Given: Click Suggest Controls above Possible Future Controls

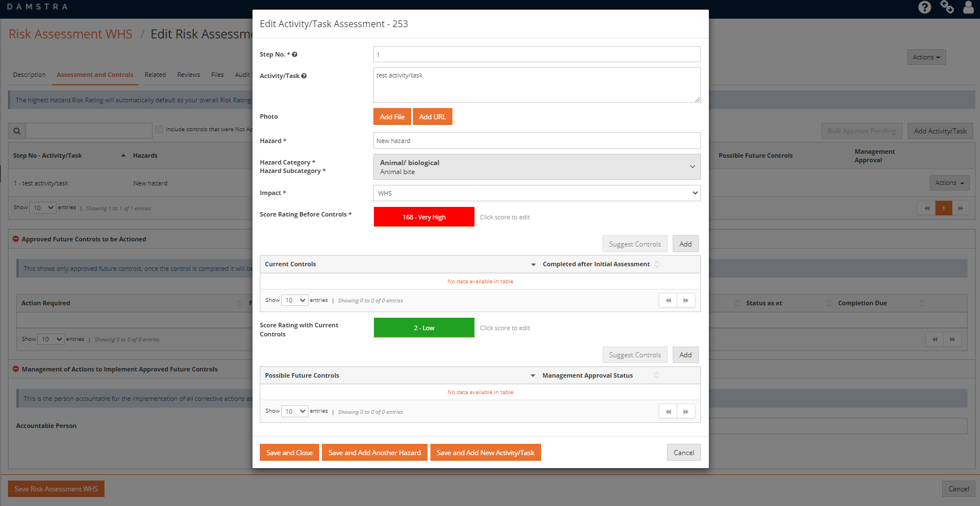Looking at the screenshot, I should 635,355.
